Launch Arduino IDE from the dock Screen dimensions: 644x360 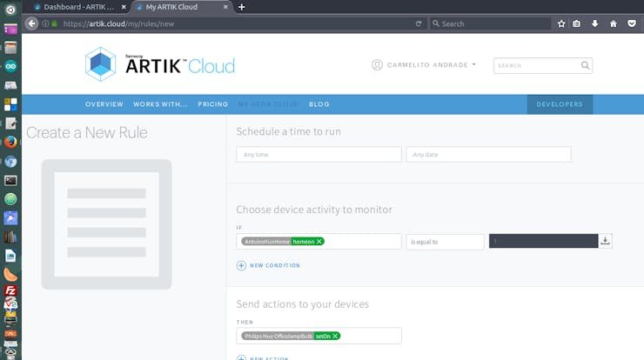10,66
